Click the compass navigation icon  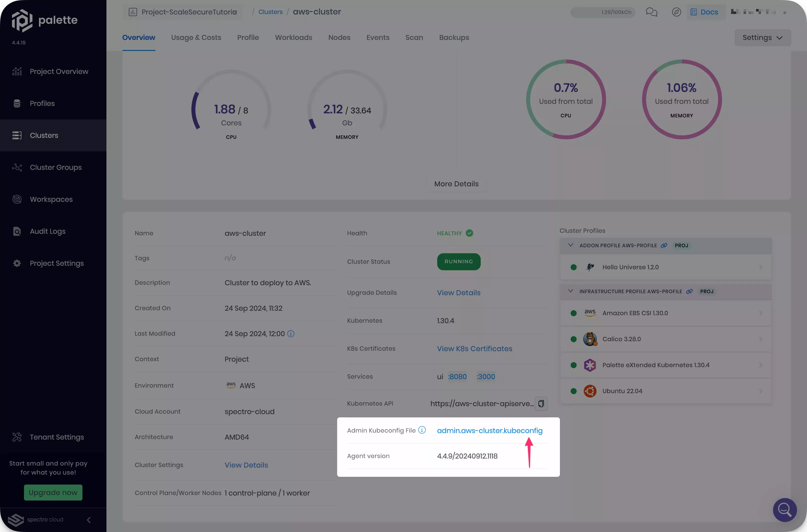(x=676, y=11)
